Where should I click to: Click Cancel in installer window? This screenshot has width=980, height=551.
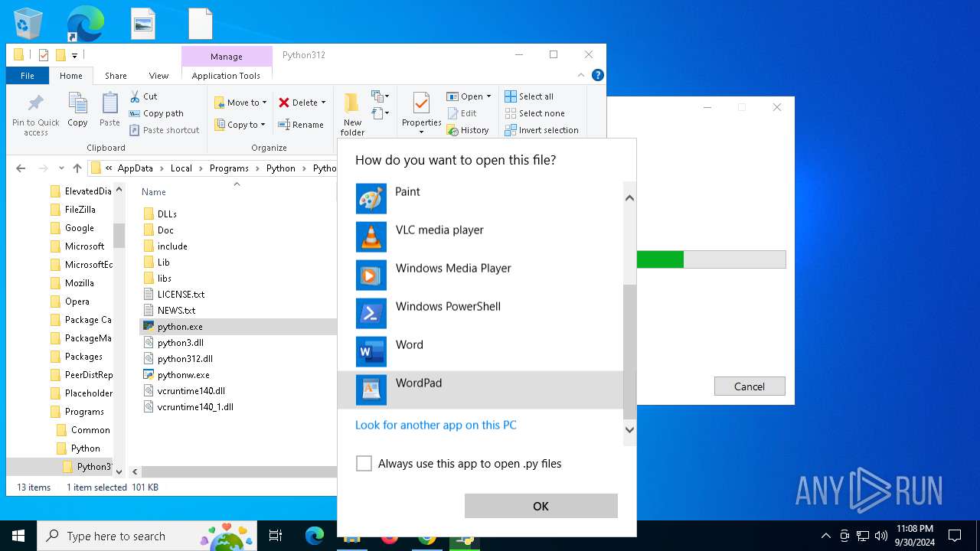pos(750,386)
